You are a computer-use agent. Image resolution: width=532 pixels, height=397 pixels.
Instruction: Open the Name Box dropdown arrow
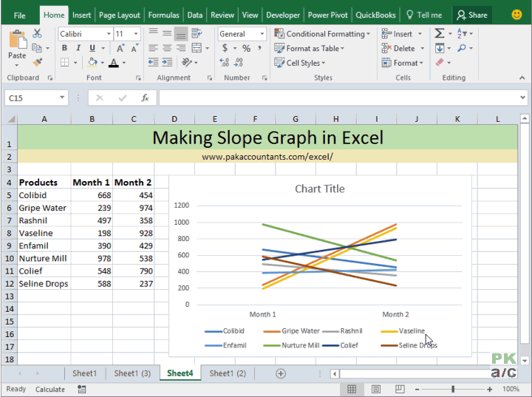[x=62, y=98]
